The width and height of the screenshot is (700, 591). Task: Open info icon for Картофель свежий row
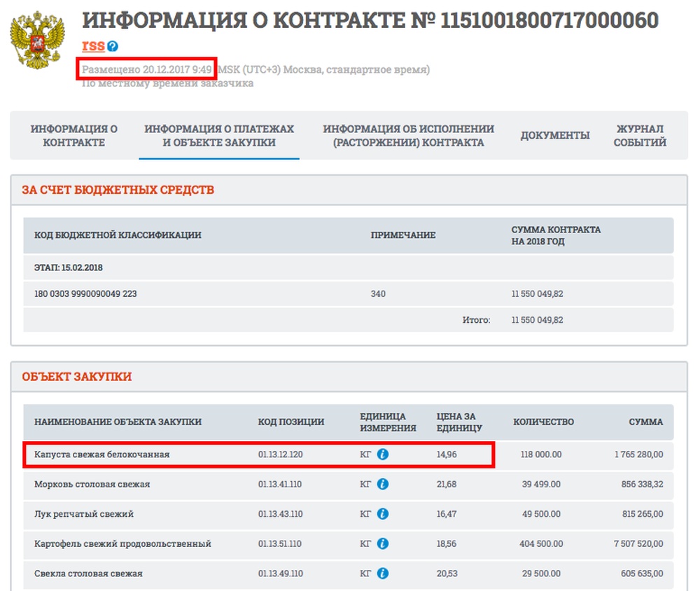click(x=383, y=543)
